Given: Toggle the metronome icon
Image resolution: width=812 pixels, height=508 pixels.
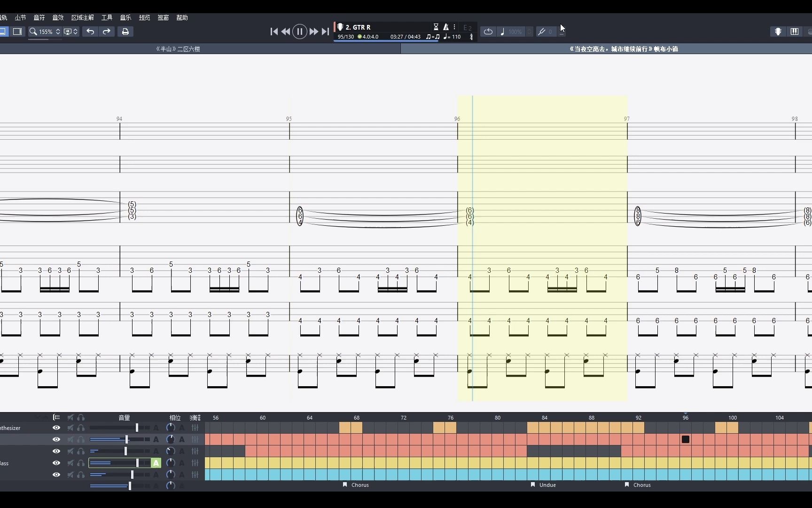Looking at the screenshot, I should pos(446,27).
